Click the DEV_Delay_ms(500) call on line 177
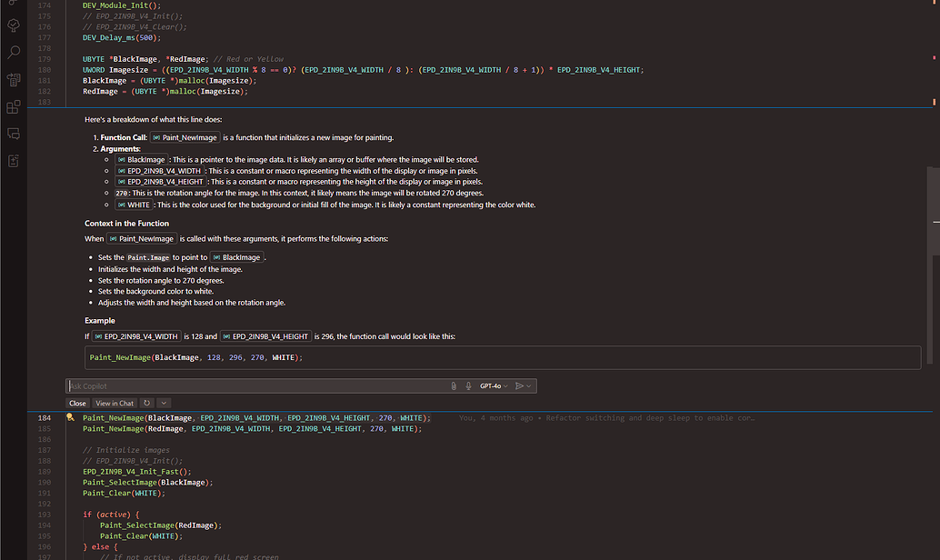The height and width of the screenshot is (560, 940). [122, 38]
